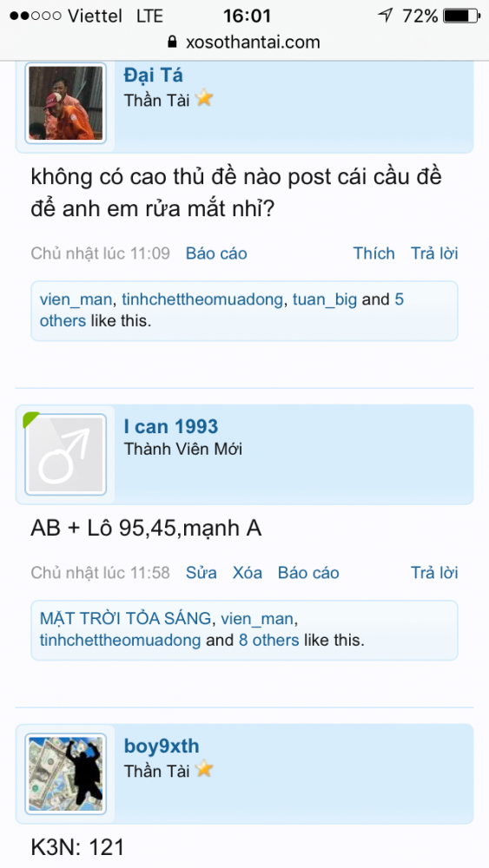Open the Đại Tá username link
This screenshot has height=868, width=489.
[x=153, y=76]
